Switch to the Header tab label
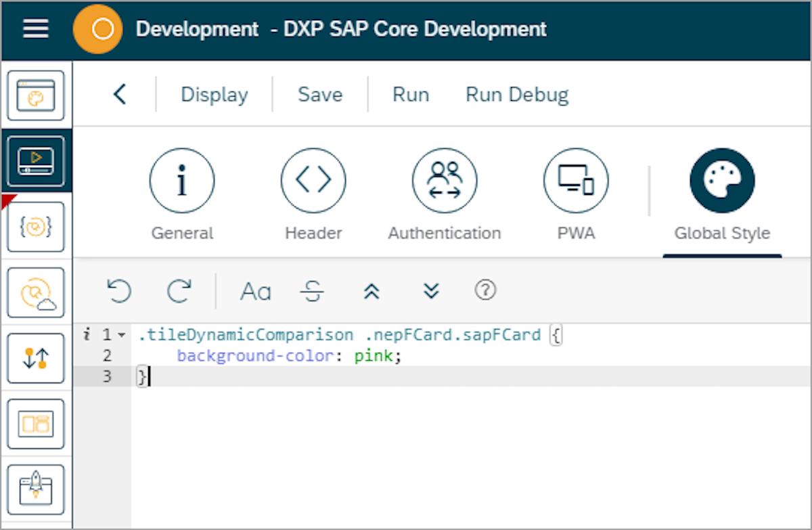This screenshot has width=812, height=530. [313, 234]
